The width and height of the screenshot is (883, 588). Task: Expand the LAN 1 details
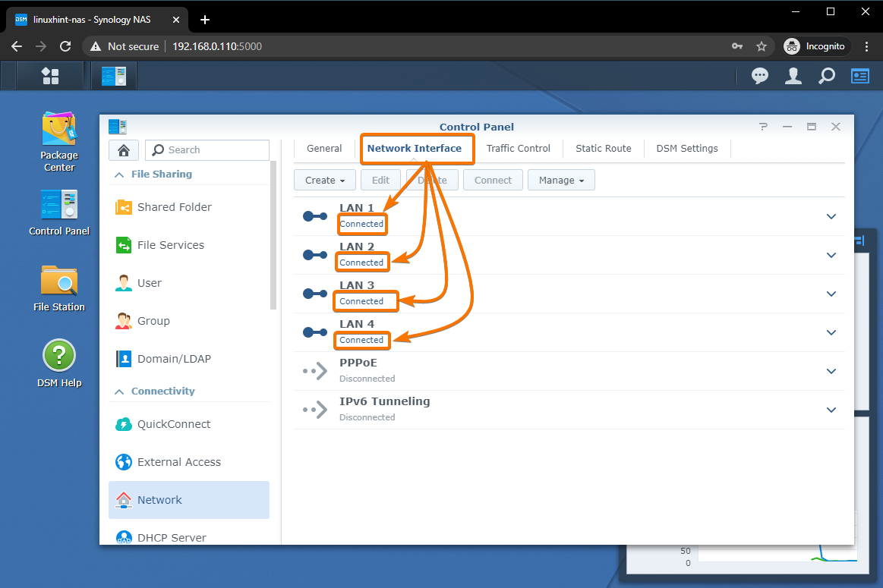(831, 216)
